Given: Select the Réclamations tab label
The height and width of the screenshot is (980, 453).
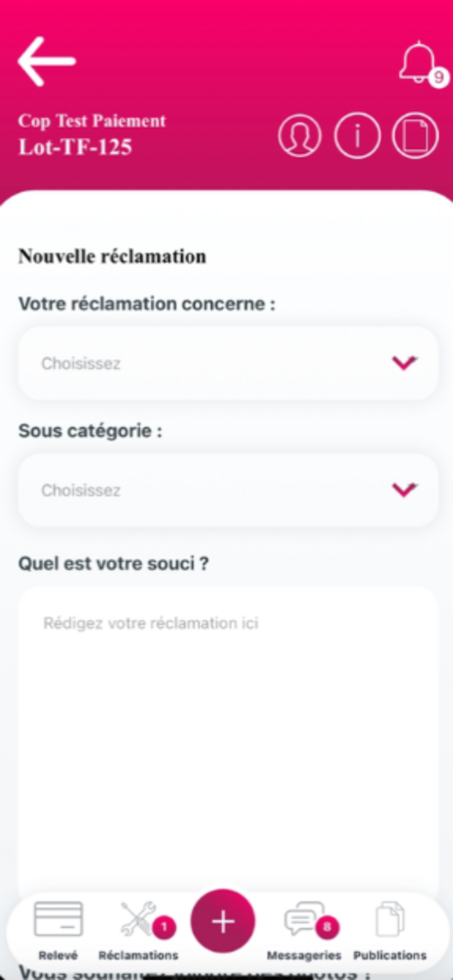Looking at the screenshot, I should pyautogui.click(x=138, y=955).
